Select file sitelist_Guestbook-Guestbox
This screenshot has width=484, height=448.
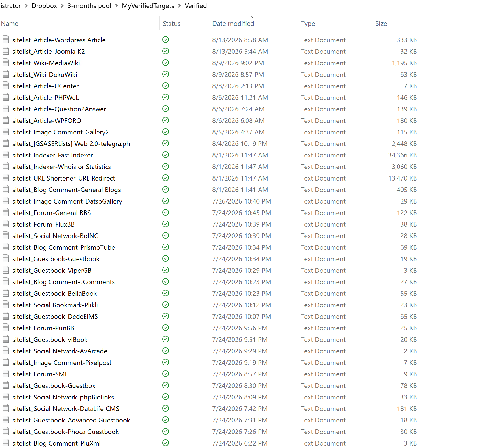pos(54,385)
